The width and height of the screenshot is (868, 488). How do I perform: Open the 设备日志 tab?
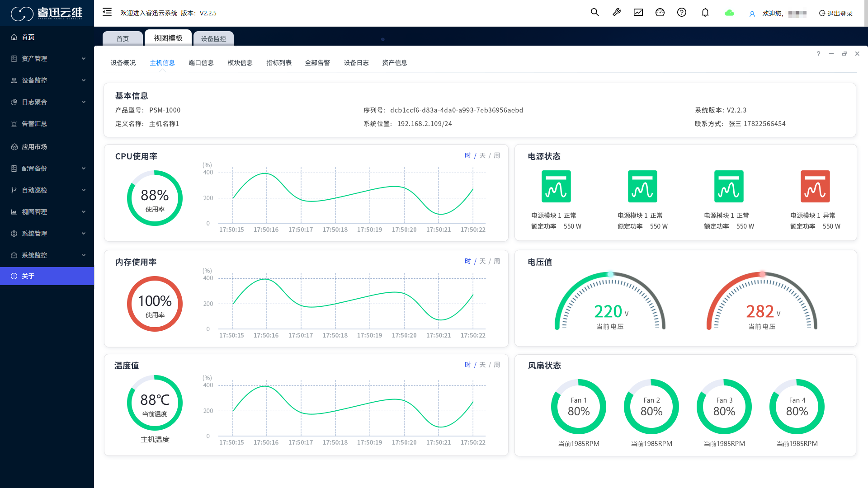(x=356, y=63)
